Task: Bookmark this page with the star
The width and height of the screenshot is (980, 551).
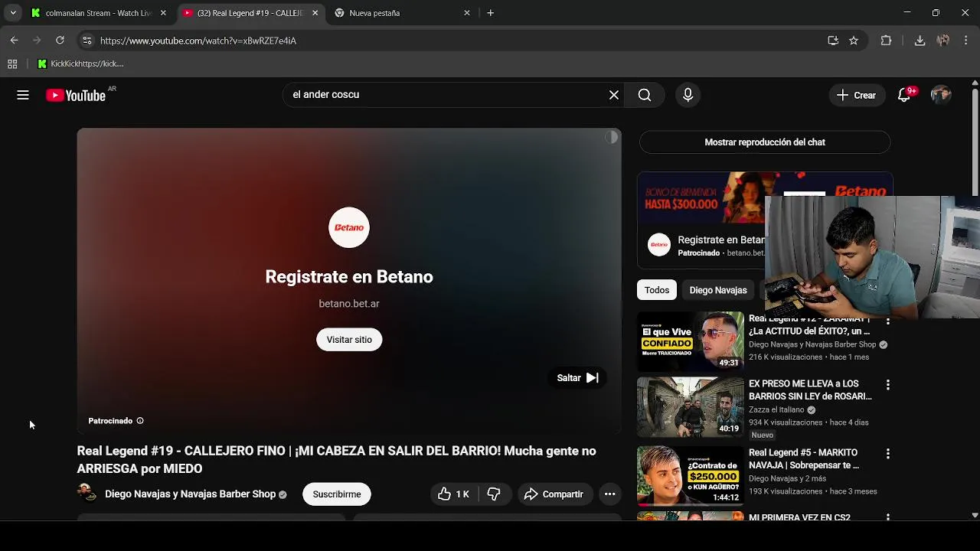Action: pos(854,41)
